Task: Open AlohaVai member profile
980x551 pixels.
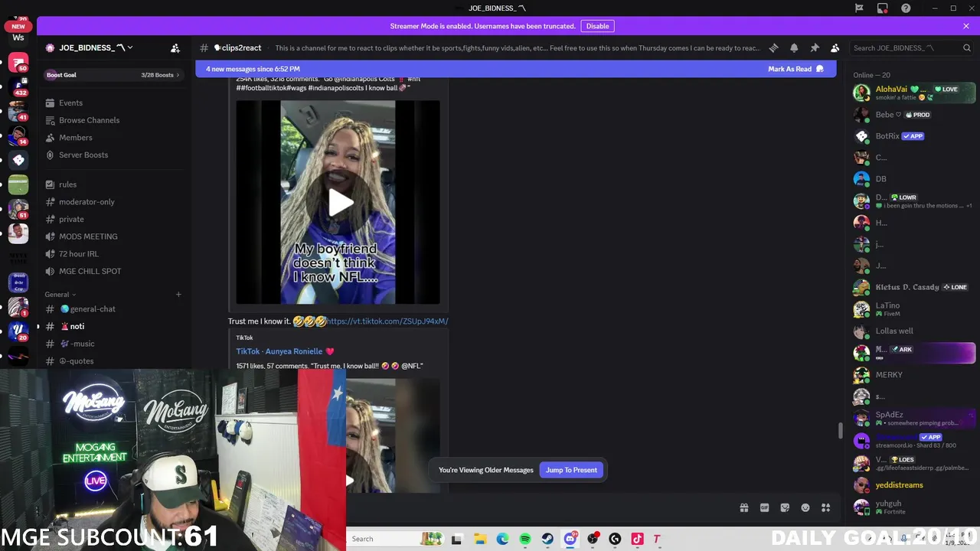Action: click(913, 93)
